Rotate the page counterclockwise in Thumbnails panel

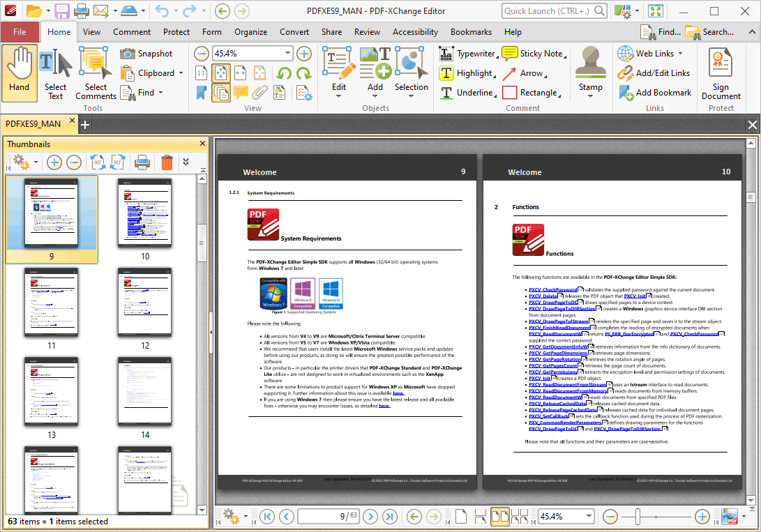(98, 162)
